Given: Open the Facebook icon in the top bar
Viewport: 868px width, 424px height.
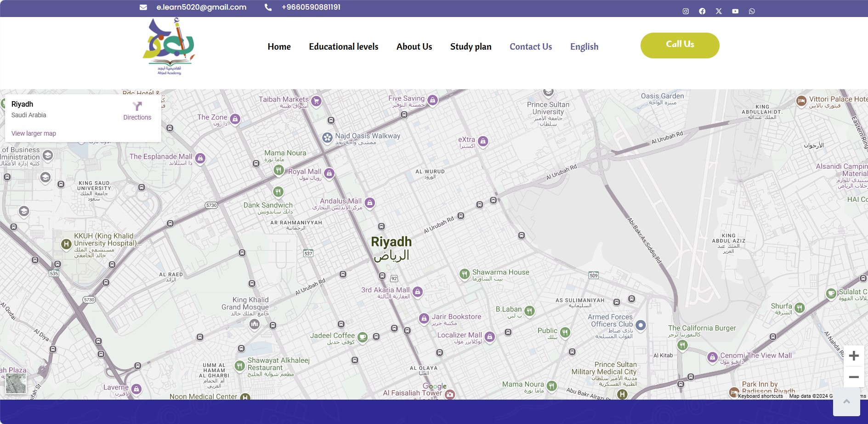Looking at the screenshot, I should [x=702, y=11].
